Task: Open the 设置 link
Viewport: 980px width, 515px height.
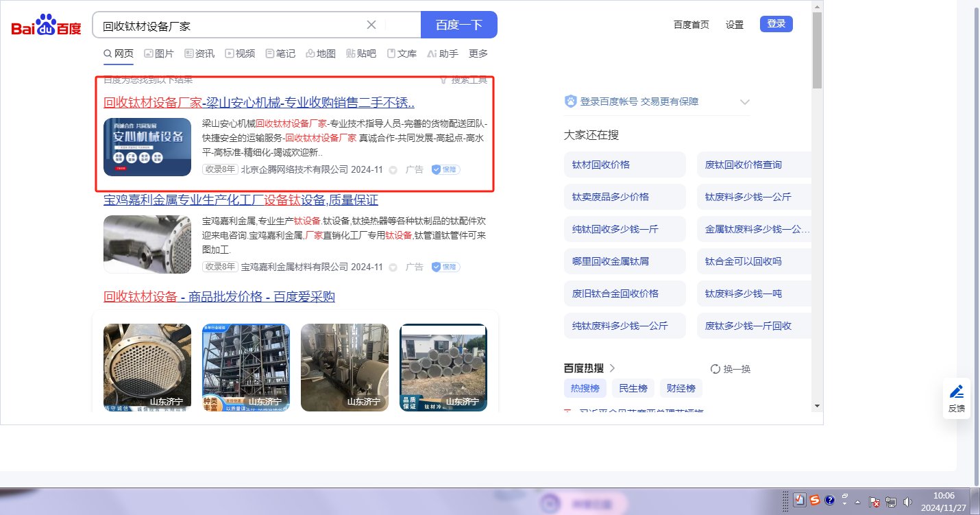Action: click(735, 25)
